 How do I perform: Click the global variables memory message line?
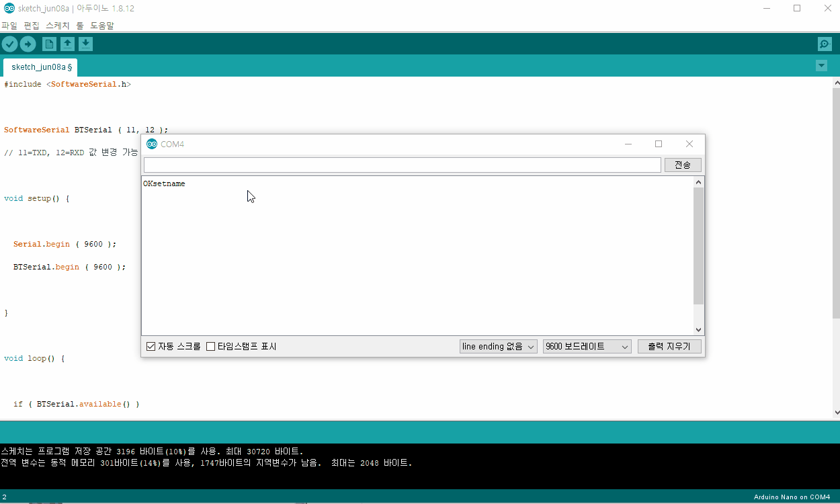pyautogui.click(x=206, y=463)
